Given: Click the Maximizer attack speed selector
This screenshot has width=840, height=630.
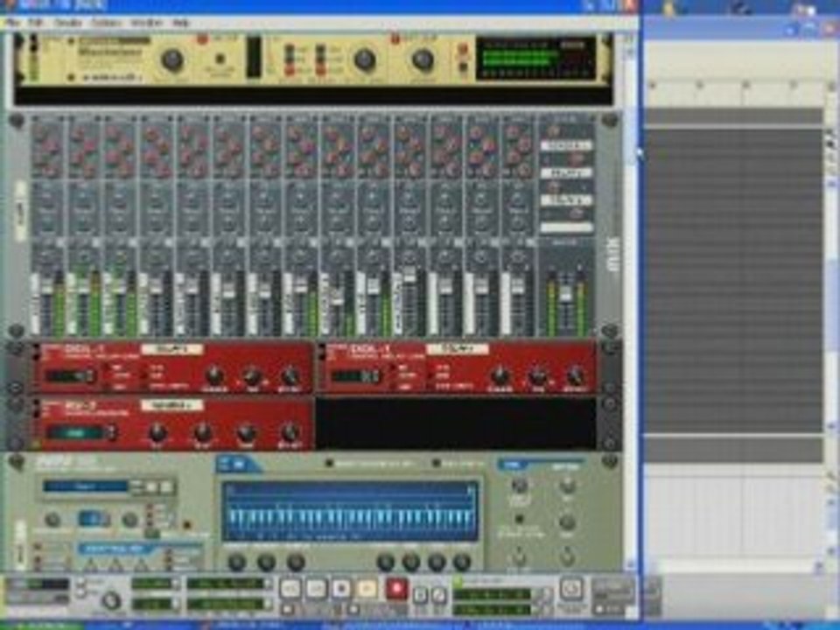Looking at the screenshot, I should point(290,60).
